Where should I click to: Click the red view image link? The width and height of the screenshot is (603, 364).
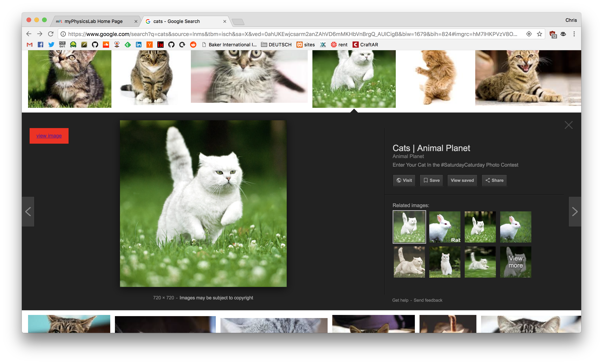pyautogui.click(x=49, y=136)
